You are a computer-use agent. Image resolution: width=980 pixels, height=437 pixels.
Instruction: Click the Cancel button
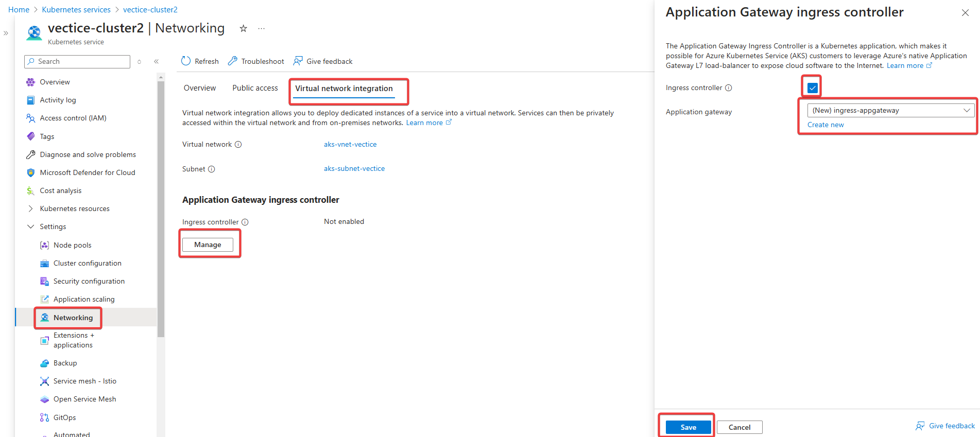(740, 427)
